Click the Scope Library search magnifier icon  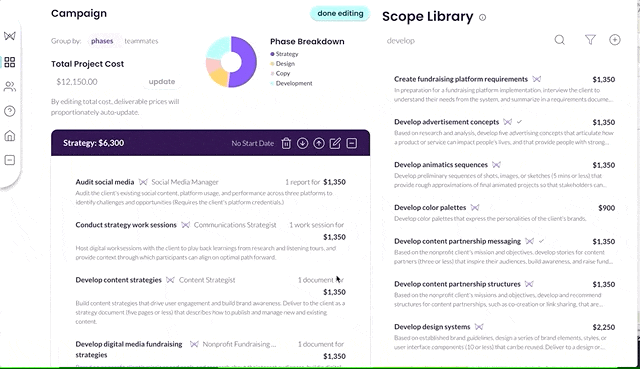(560, 40)
